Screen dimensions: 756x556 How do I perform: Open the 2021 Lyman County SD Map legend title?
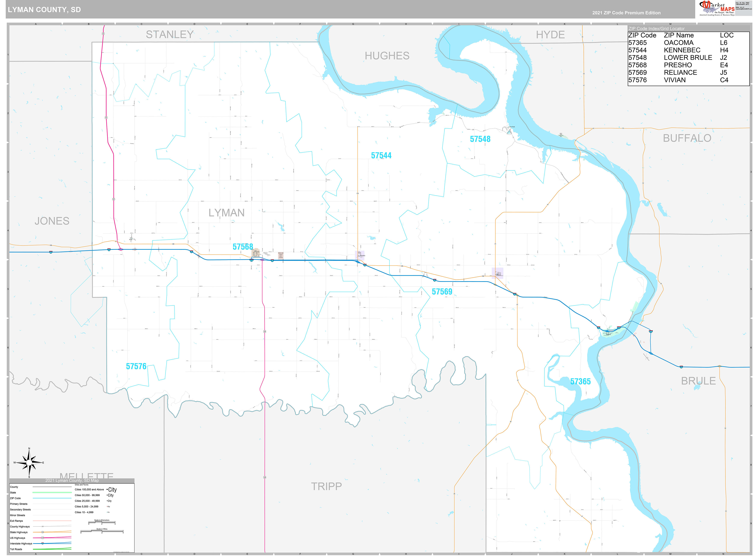[x=72, y=481]
